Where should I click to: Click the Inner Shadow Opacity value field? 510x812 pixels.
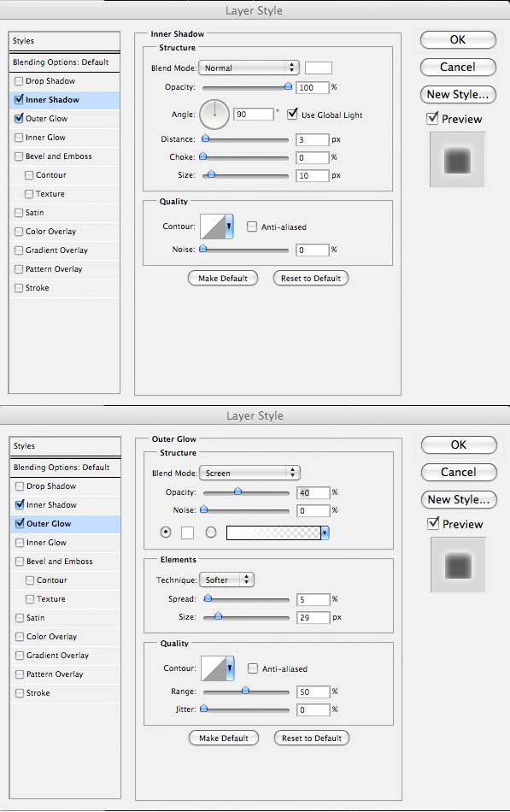(x=313, y=87)
